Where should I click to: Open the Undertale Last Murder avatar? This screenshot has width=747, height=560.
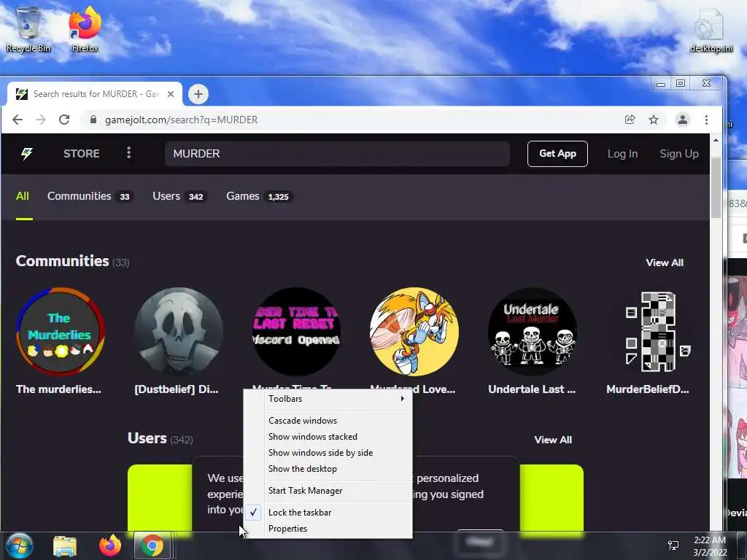coord(533,332)
